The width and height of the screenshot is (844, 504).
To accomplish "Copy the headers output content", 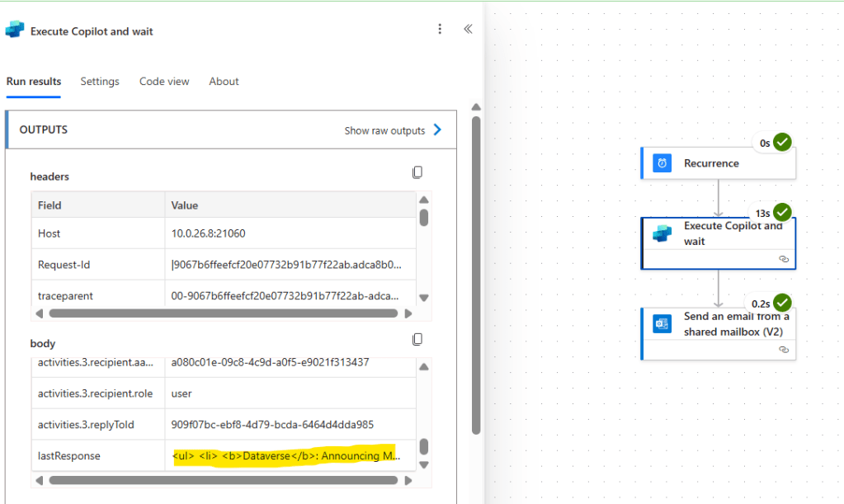I will (417, 172).
